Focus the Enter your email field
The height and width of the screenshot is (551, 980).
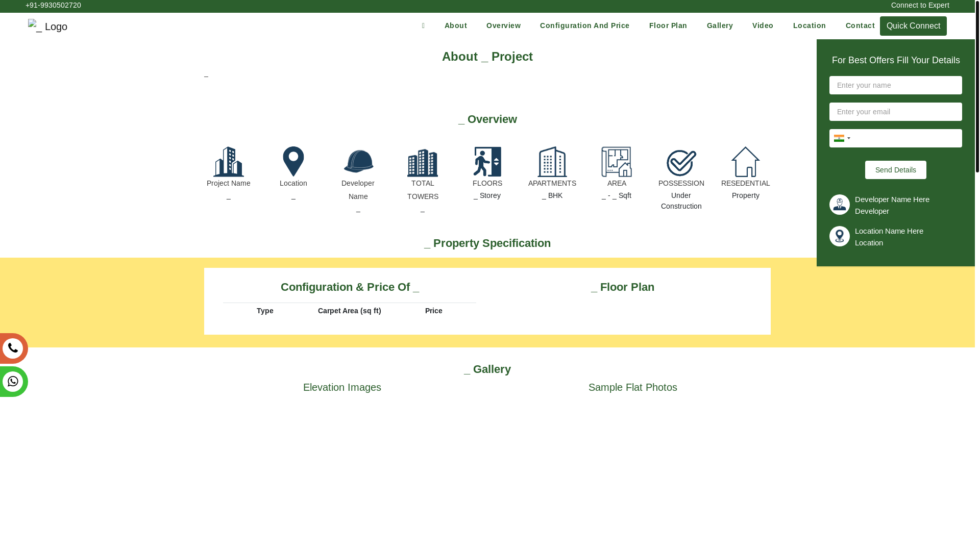896,112
